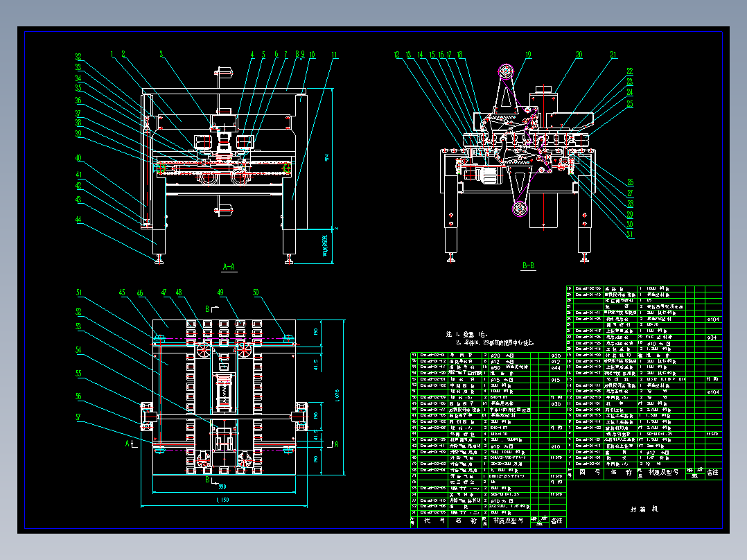Image resolution: width=747 pixels, height=560 pixels.
Task: Select part balloon number 40
Action: (78, 158)
